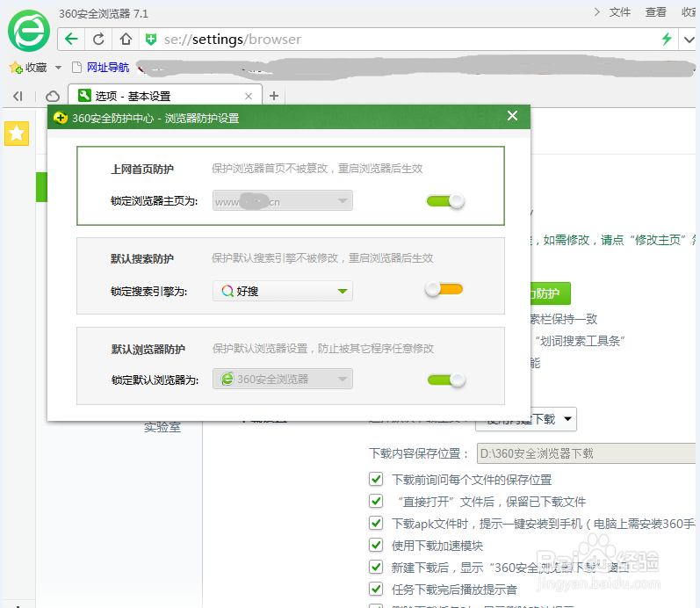Toggle the 上网首页防护 homepage lock switch
Viewport: 700px width, 608px height.
tap(445, 201)
